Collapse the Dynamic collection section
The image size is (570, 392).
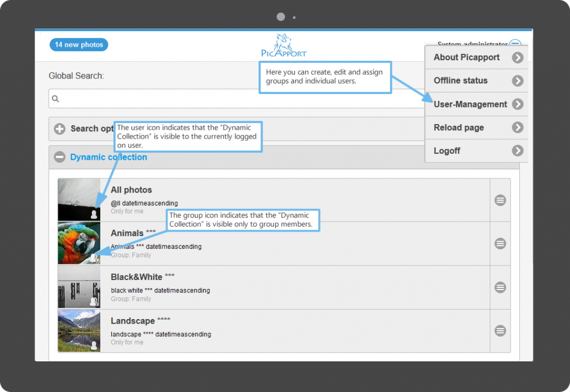click(x=60, y=158)
